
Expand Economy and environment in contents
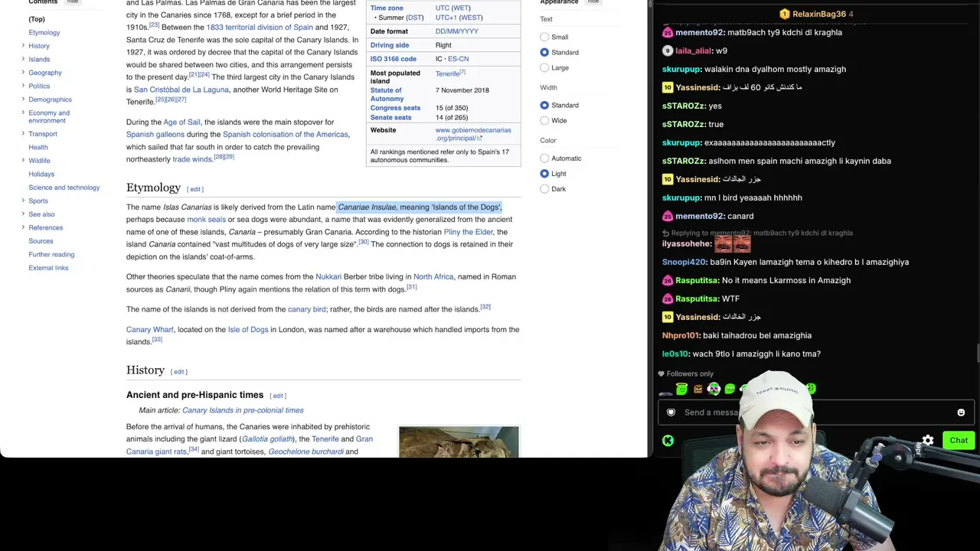[23, 113]
